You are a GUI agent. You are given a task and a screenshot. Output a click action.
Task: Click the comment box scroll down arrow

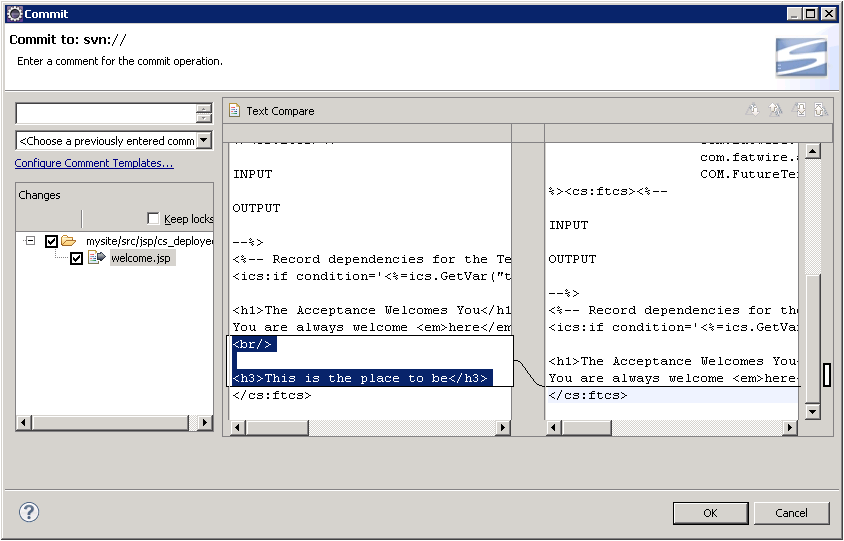[204, 118]
